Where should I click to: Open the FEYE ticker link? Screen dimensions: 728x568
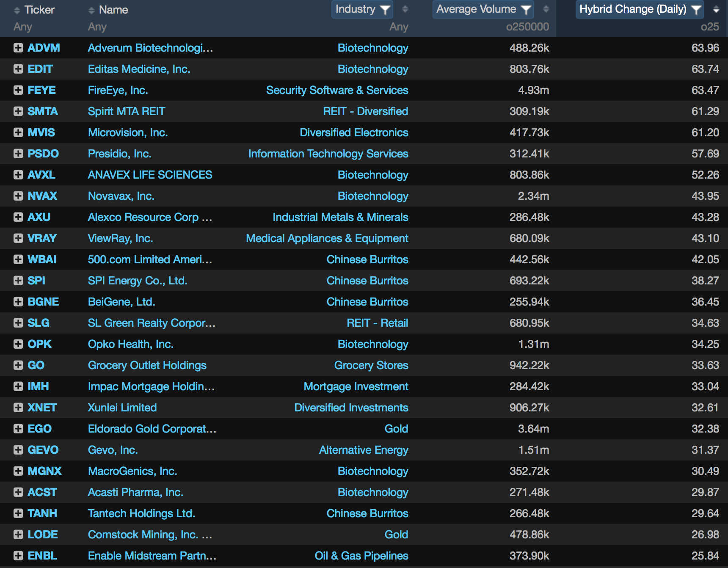point(42,90)
